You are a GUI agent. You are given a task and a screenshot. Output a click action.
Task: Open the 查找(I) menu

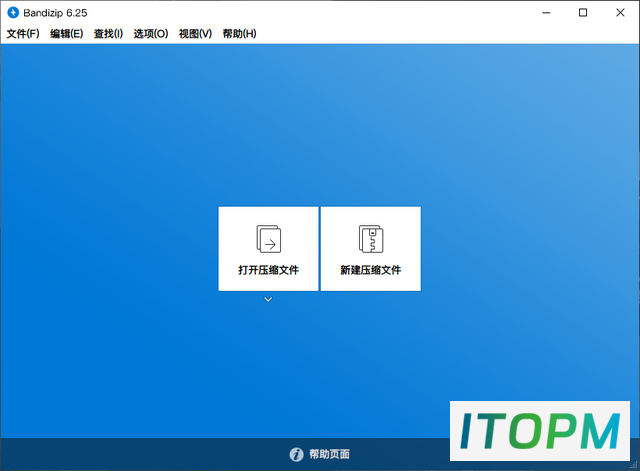click(x=108, y=33)
